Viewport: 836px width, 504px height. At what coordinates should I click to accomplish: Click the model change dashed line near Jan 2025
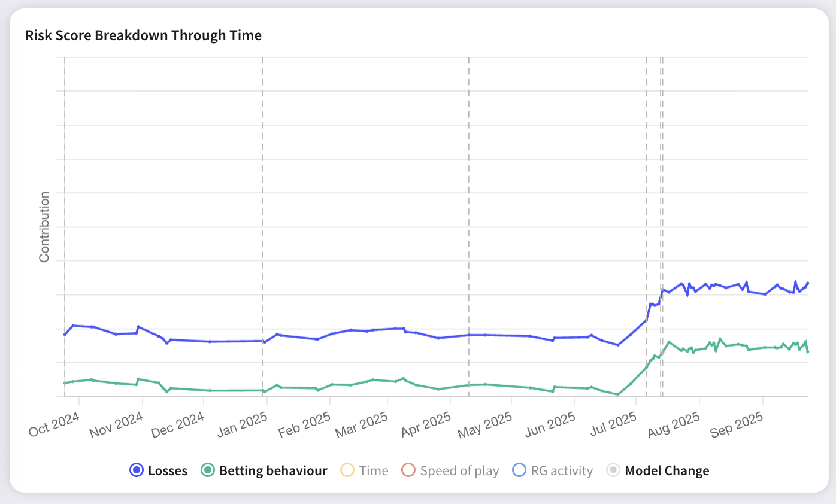click(263, 180)
